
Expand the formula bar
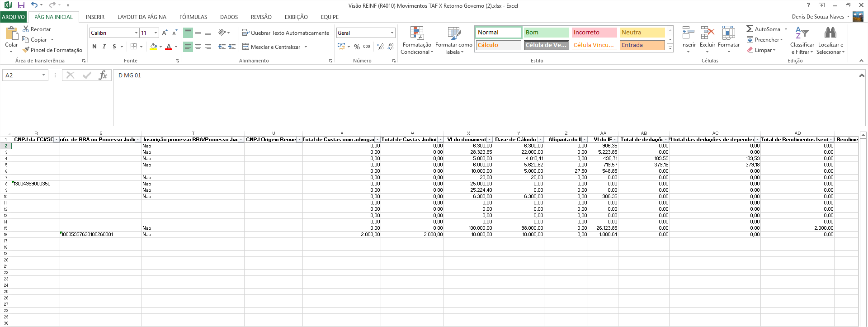pos(862,75)
